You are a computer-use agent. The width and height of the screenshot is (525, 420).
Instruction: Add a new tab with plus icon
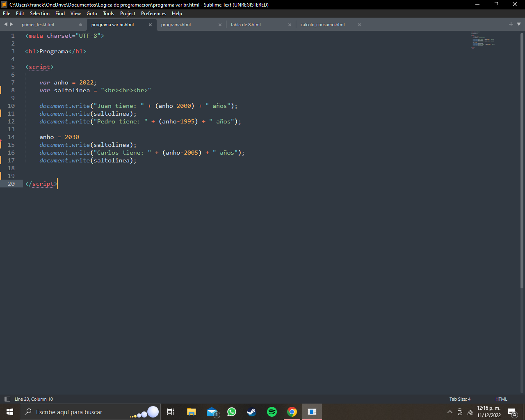tap(511, 24)
